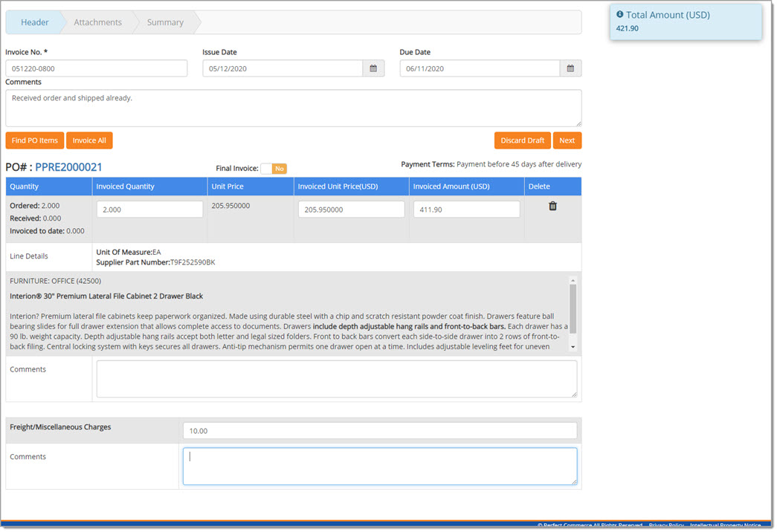Discard the current invoice draft
The height and width of the screenshot is (532, 777).
pyautogui.click(x=522, y=140)
